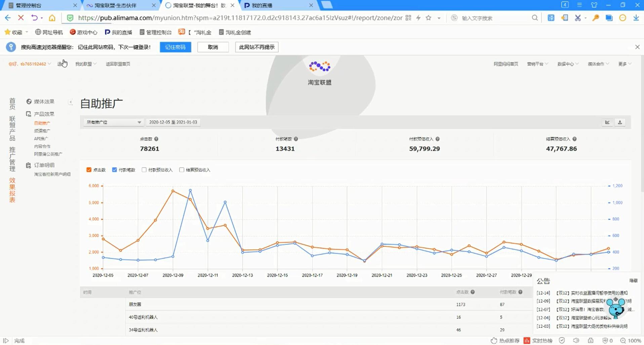644x345 pixels.
Task: Click the date range field 2020-12-05 至 2021-01-03
Action: pos(173,122)
